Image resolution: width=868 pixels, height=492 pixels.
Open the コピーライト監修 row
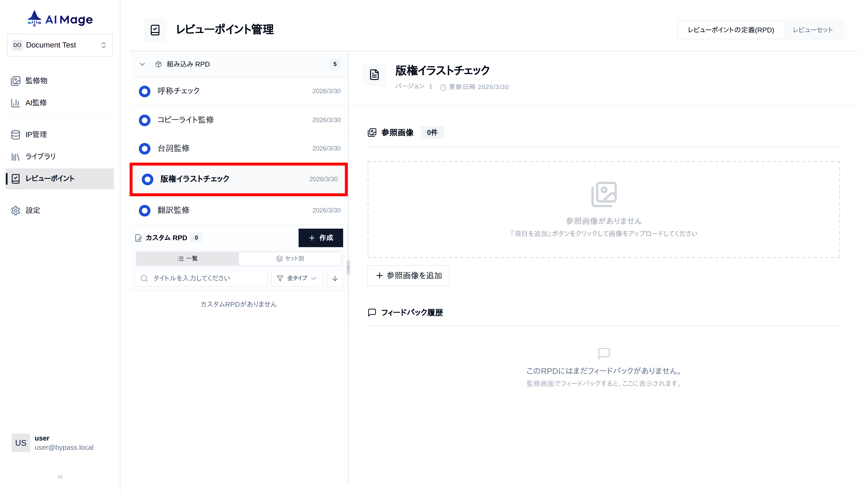(x=239, y=120)
